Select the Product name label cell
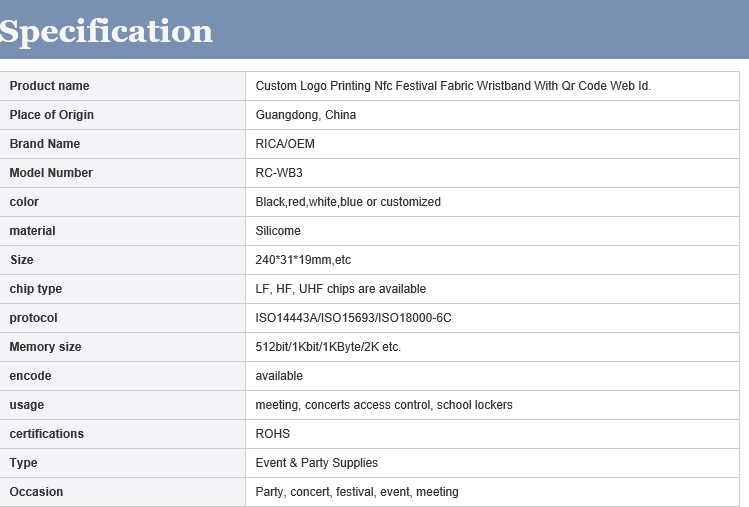 (49, 86)
